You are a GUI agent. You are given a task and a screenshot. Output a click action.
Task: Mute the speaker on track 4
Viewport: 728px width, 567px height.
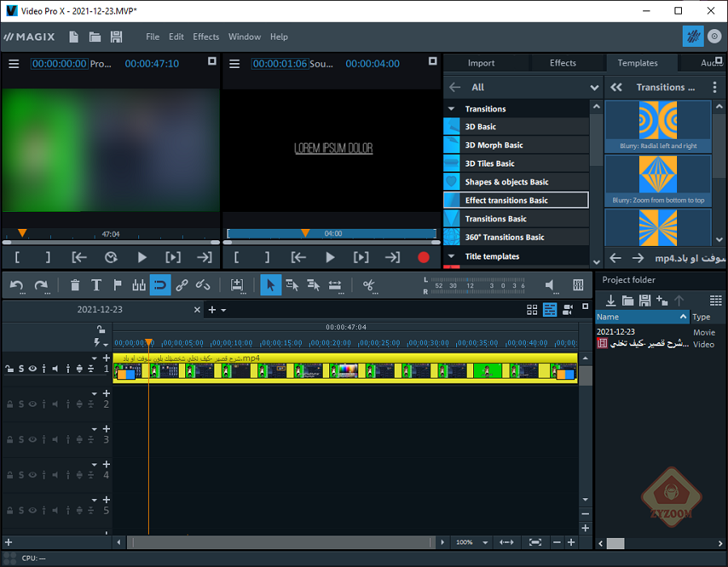pyautogui.click(x=55, y=475)
